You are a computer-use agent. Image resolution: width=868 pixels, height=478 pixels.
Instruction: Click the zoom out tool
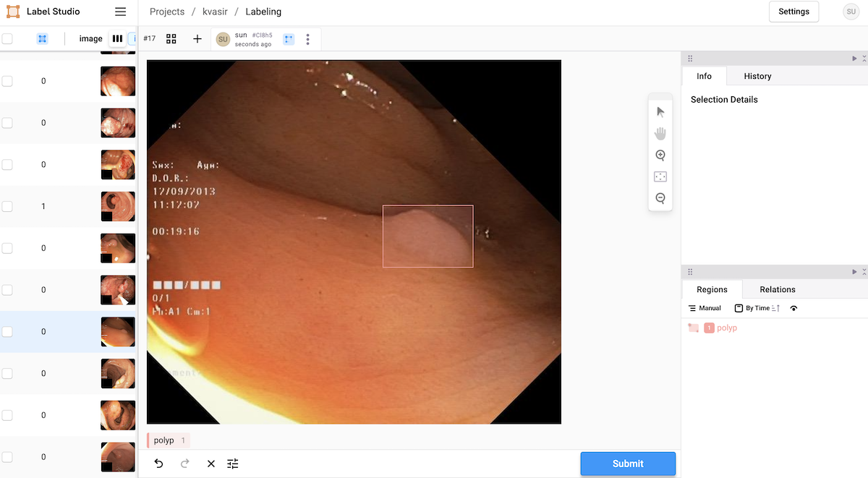coord(660,198)
